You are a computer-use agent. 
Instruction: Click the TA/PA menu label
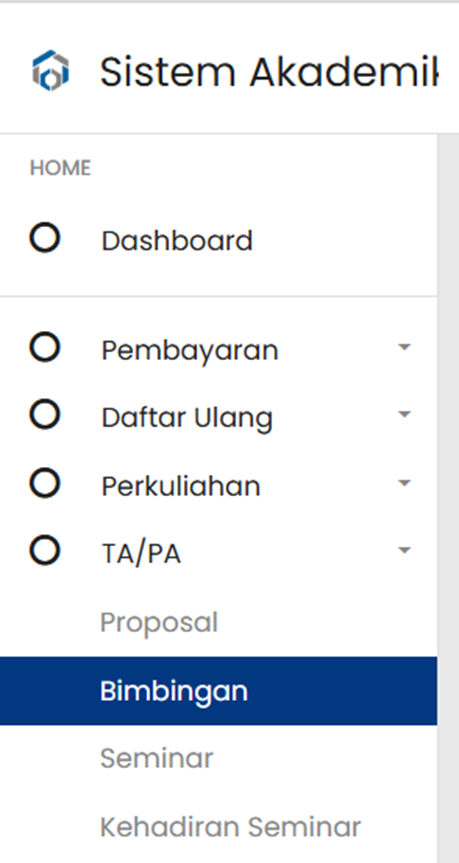(x=141, y=554)
